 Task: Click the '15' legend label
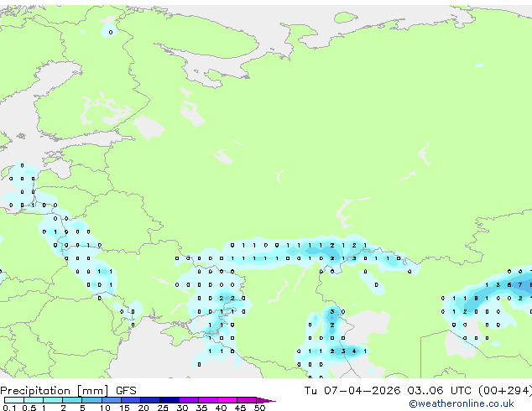(x=124, y=408)
